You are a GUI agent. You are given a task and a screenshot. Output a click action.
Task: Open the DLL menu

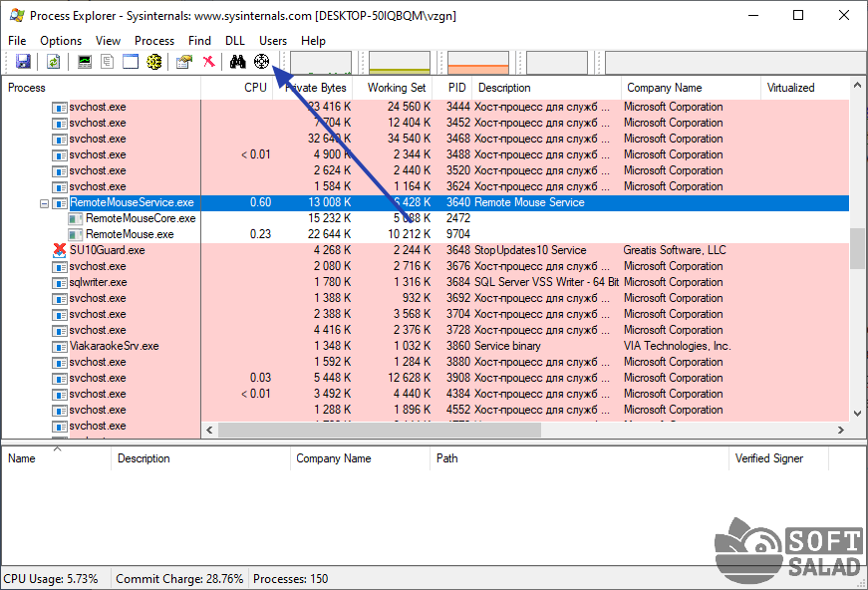235,41
